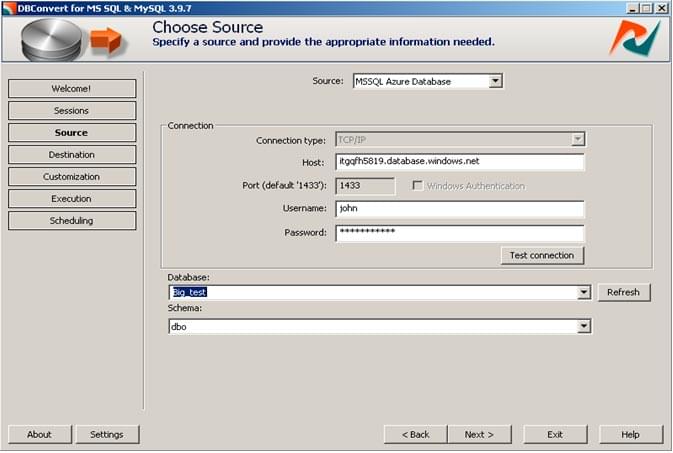Viewport: 673px width, 453px height.
Task: Toggle the Windows Authentication checkbox
Action: (417, 185)
